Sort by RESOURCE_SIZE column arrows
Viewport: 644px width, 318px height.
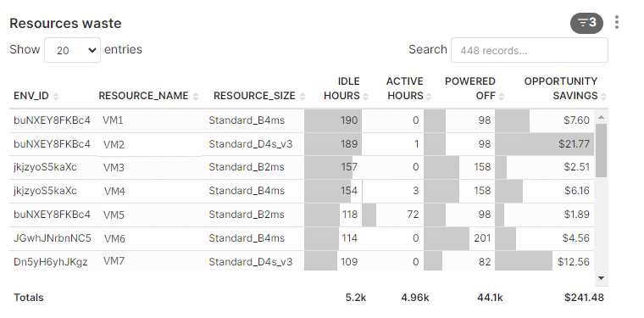(303, 97)
